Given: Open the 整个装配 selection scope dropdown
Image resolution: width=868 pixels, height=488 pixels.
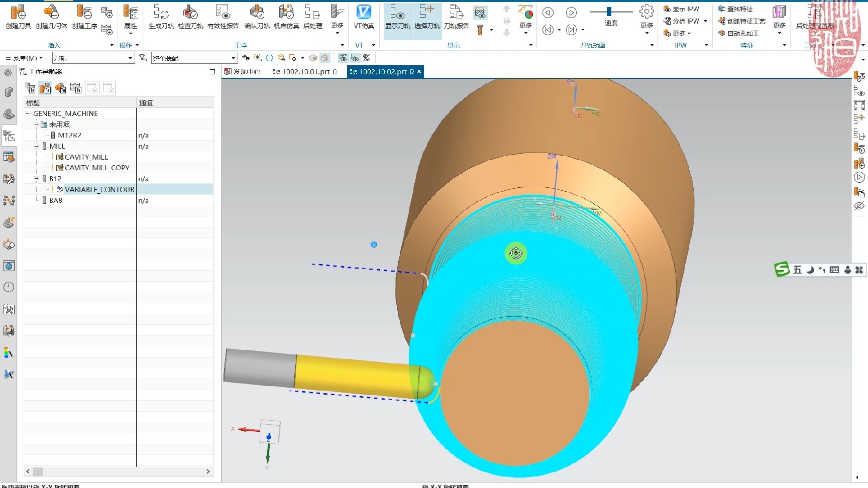Looking at the screenshot, I should pos(233,58).
